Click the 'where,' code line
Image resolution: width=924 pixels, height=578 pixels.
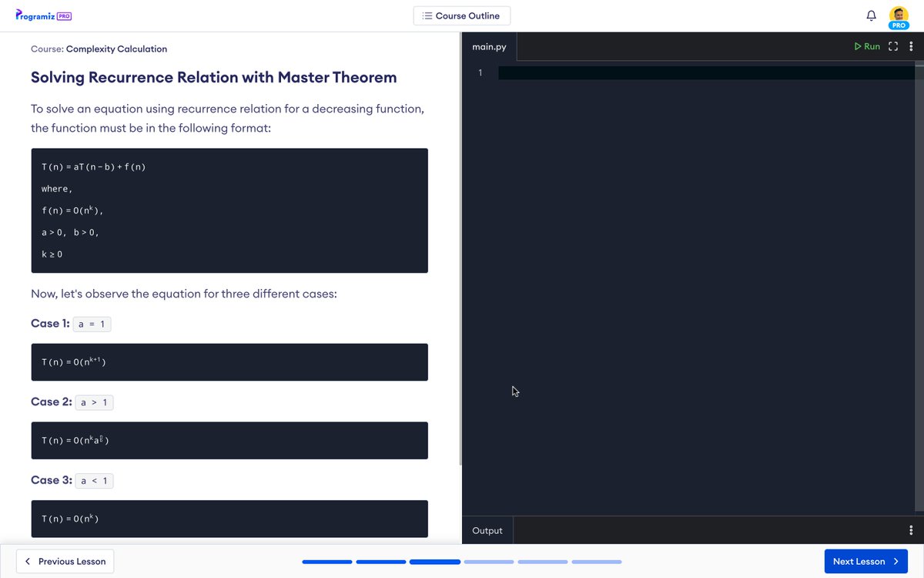[x=57, y=189]
